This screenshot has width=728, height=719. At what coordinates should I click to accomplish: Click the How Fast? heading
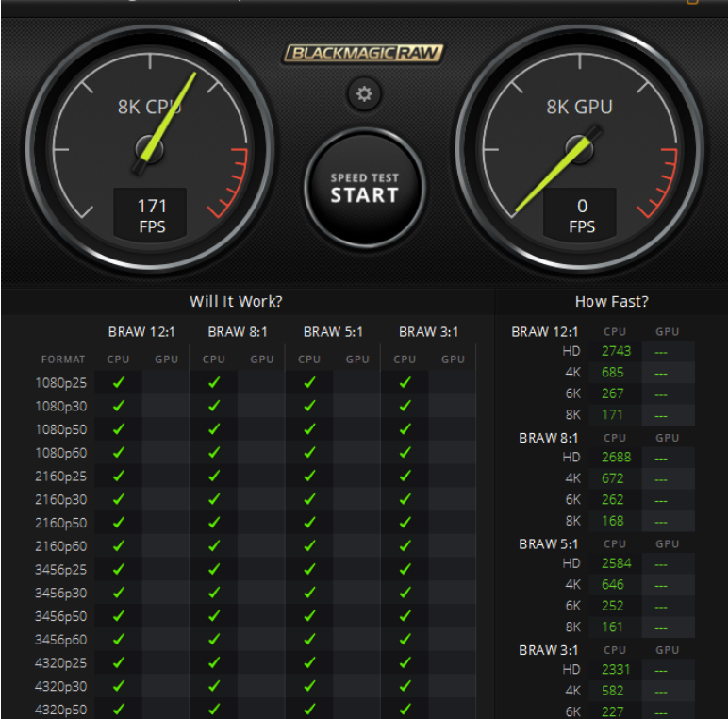(611, 302)
